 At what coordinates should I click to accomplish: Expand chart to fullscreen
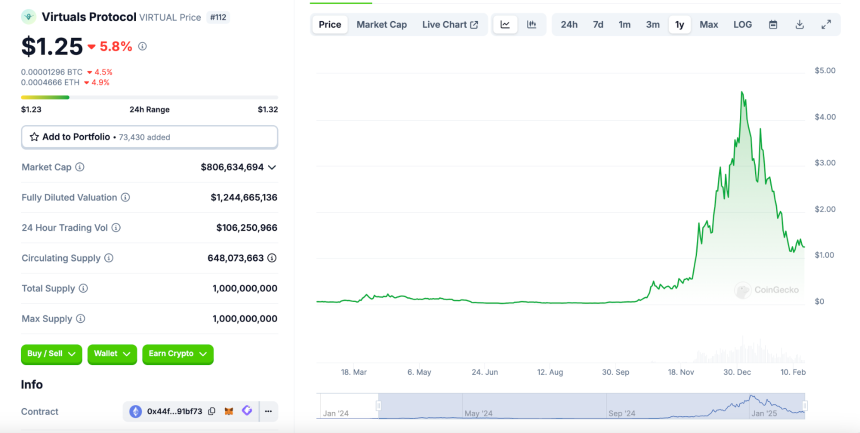tap(826, 25)
